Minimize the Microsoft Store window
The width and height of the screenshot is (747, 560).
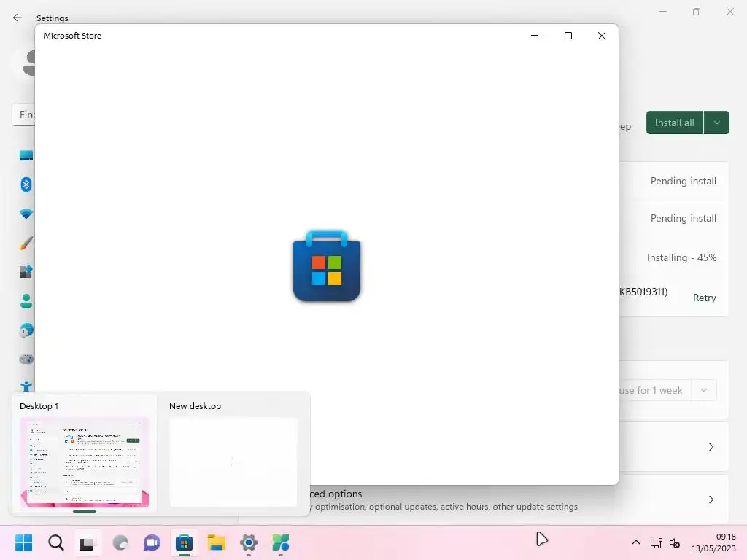point(535,36)
